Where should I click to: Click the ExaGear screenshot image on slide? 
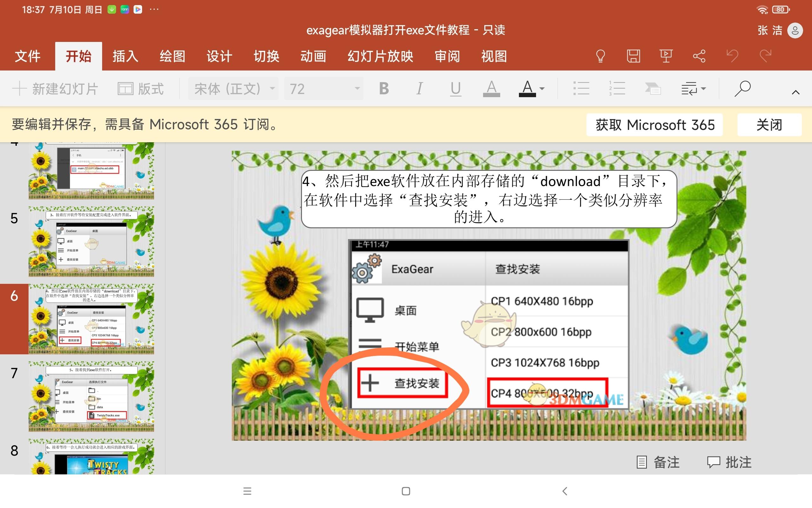pyautogui.click(x=488, y=324)
